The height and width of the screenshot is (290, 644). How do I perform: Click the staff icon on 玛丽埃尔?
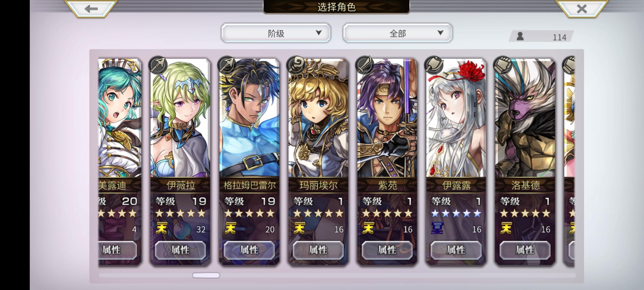pyautogui.click(x=296, y=65)
